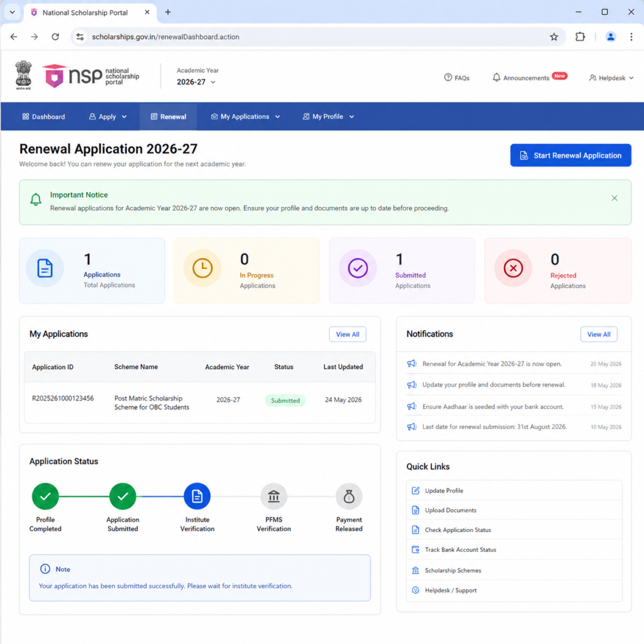Open a new browser tab
Image resolution: width=644 pixels, height=644 pixels.
[x=168, y=13]
